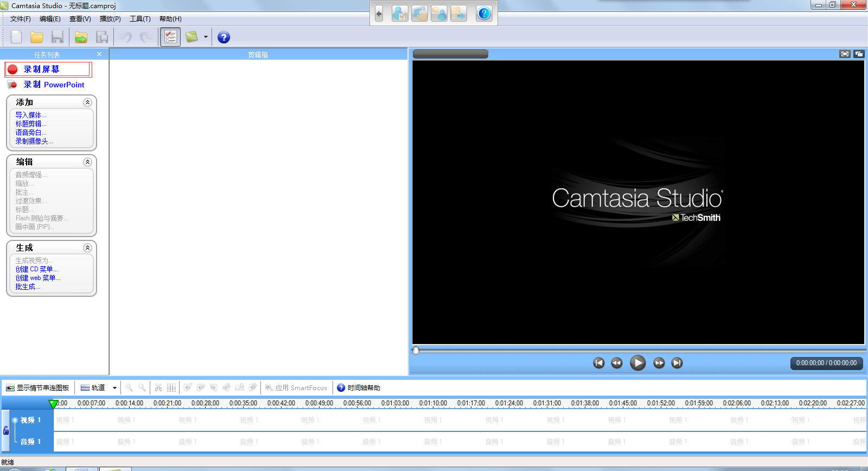Click the timeline zoom out magnifier
This screenshot has height=471, width=868.
(x=142, y=387)
